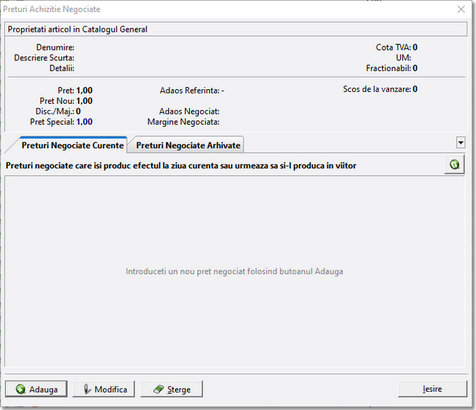The image size is (476, 410).
Task: Click the Fractionabil value
Action: pyautogui.click(x=415, y=68)
